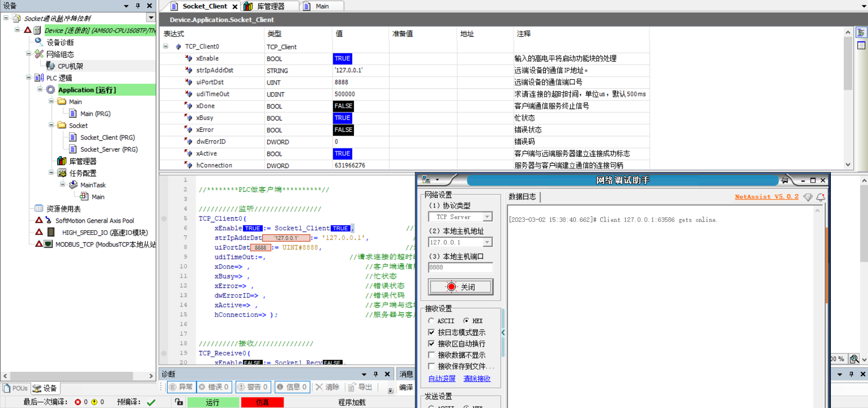
Task: Click the NetAssist diamond icon
Action: coord(808,197)
